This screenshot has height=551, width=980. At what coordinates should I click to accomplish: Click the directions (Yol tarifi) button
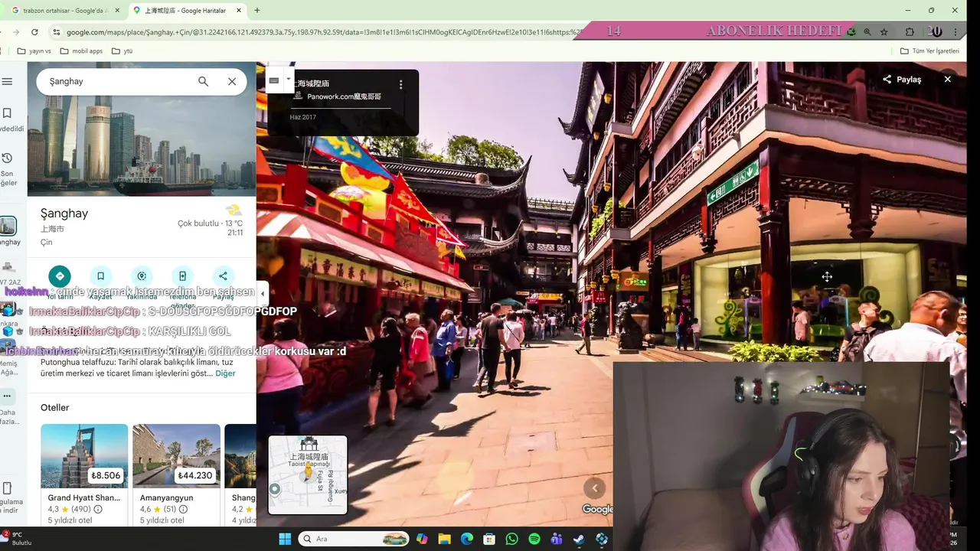point(59,276)
